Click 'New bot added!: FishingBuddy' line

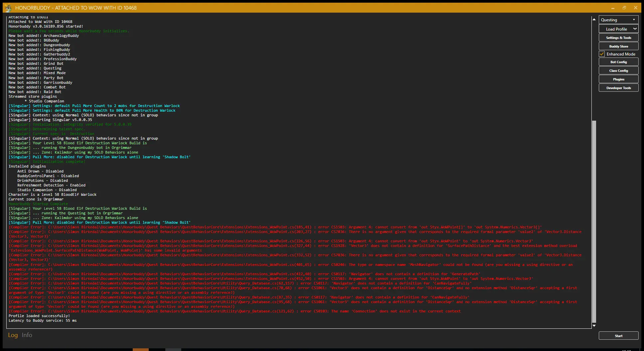39,50
